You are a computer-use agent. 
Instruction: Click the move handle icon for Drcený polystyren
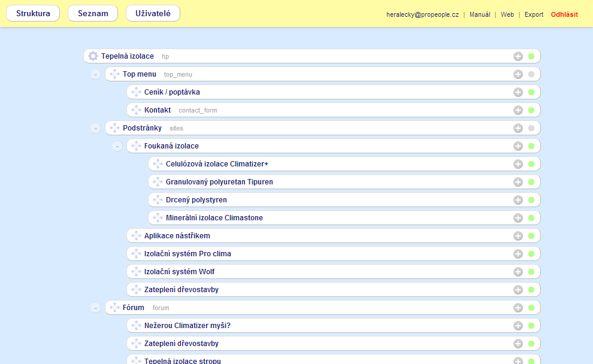158,200
